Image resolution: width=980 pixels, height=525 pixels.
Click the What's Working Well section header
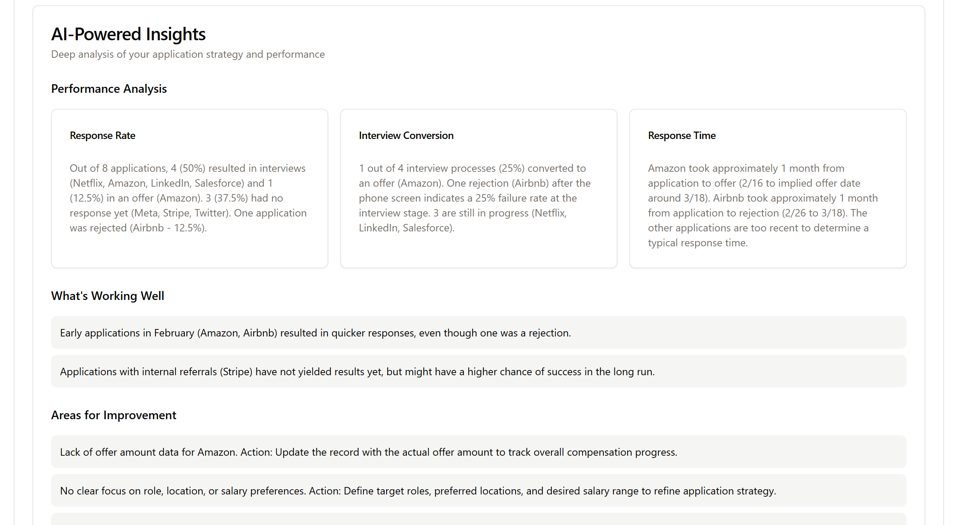point(108,295)
